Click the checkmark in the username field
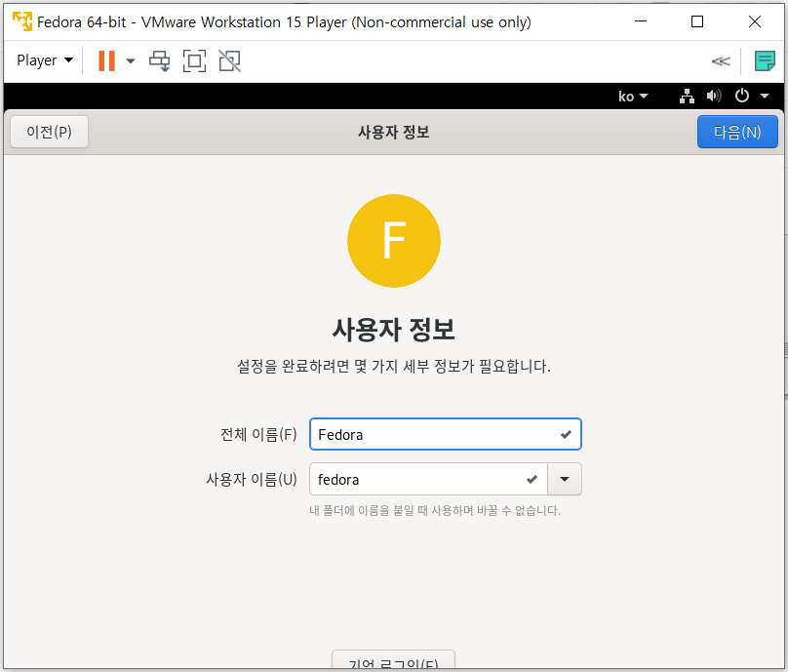 tap(532, 480)
